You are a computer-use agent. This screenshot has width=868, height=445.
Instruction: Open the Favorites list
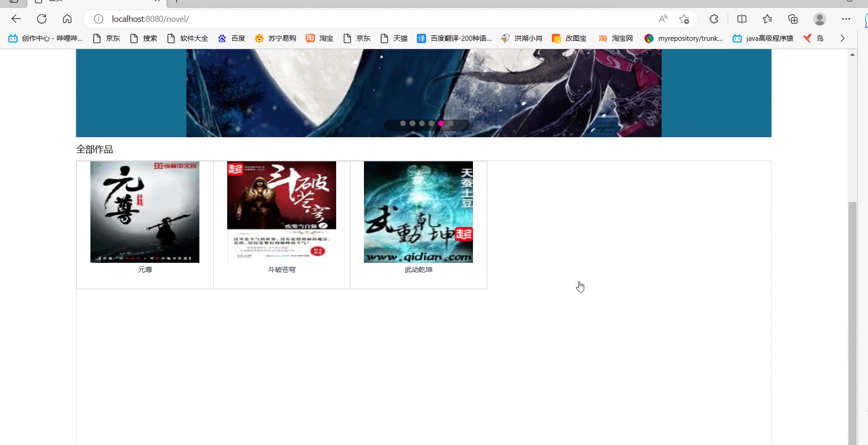coord(767,19)
